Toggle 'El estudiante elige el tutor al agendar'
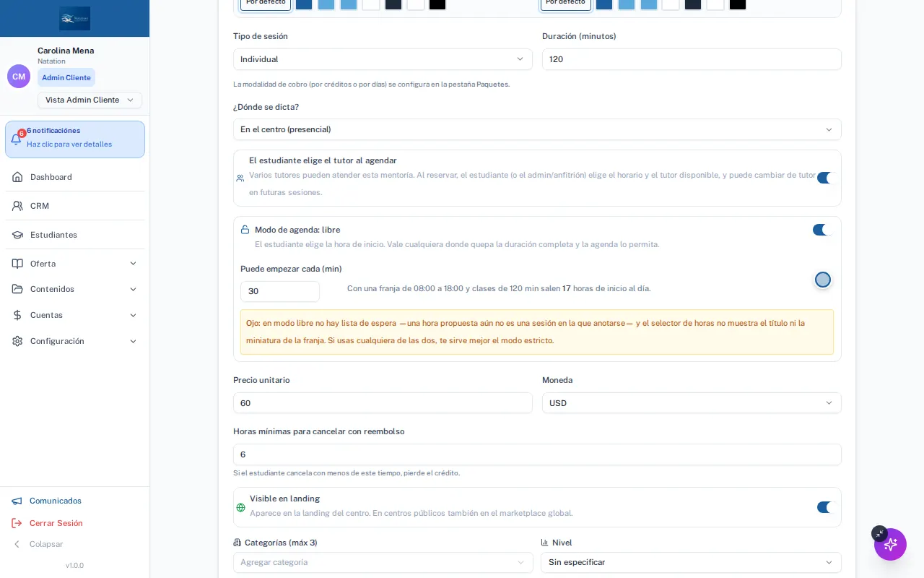 pos(824,178)
